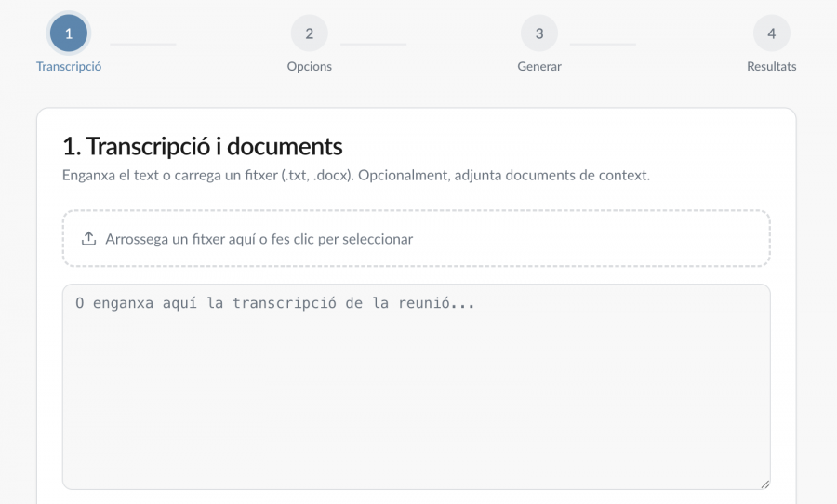Click the upload arrow icon in the dropzone
837x504 pixels.
tap(89, 239)
